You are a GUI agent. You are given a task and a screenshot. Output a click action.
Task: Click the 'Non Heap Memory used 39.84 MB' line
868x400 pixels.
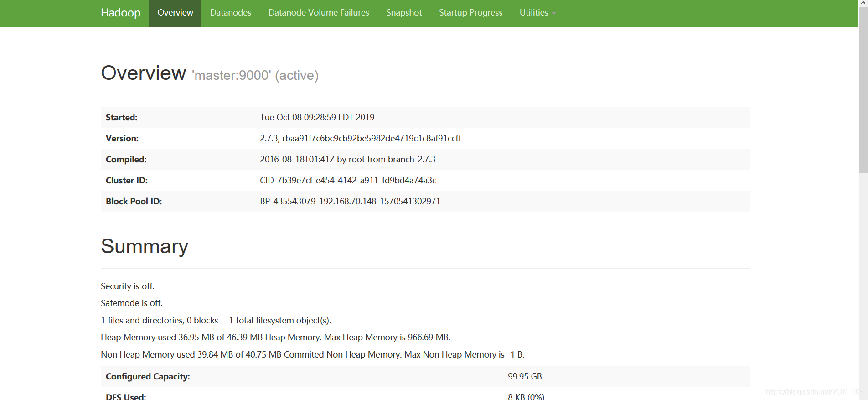pos(313,355)
